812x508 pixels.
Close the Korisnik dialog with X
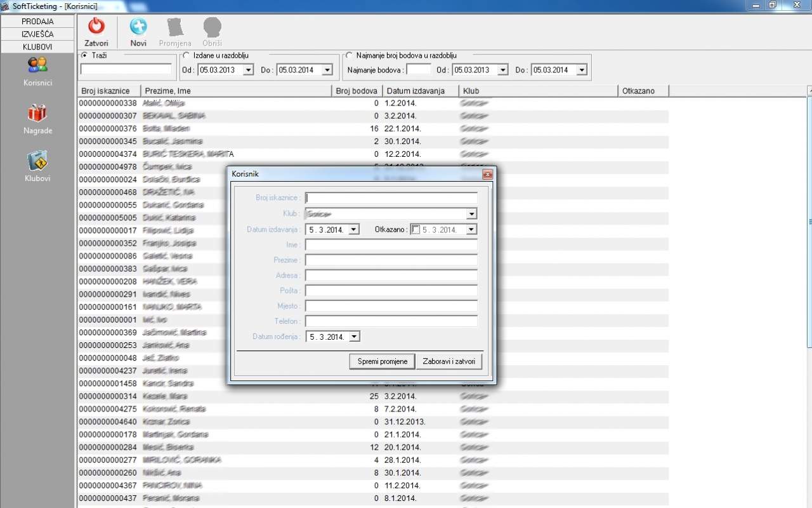[487, 174]
